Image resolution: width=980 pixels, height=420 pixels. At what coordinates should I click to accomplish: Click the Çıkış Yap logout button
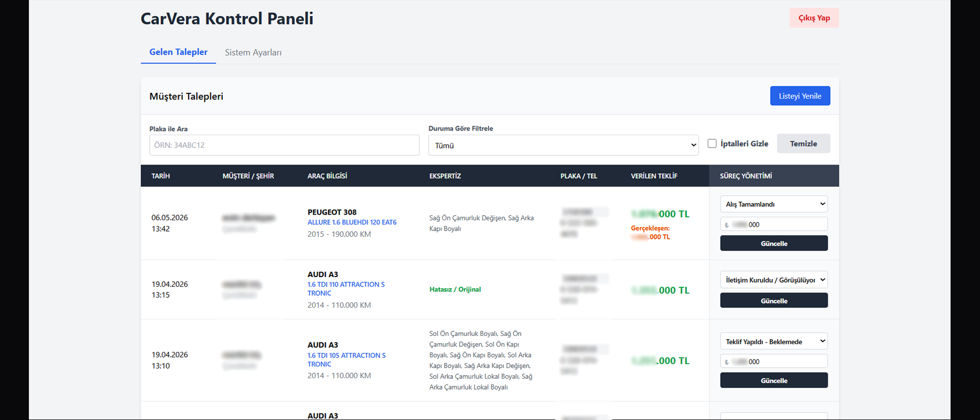coord(814,18)
